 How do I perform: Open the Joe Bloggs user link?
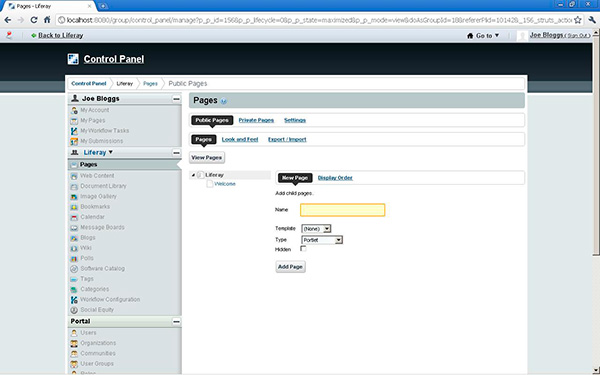pyautogui.click(x=546, y=35)
